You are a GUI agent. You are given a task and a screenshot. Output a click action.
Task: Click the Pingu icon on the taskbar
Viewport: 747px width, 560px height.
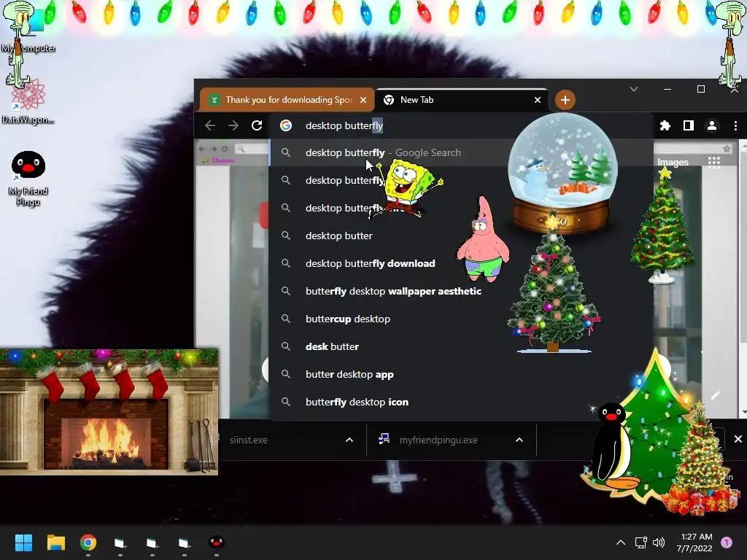point(216,542)
